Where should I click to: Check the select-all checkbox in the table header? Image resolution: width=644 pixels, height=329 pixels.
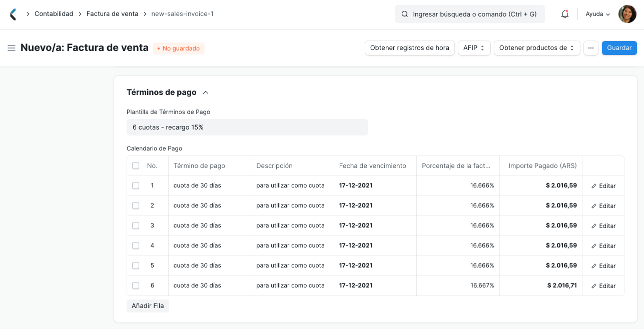(136, 165)
